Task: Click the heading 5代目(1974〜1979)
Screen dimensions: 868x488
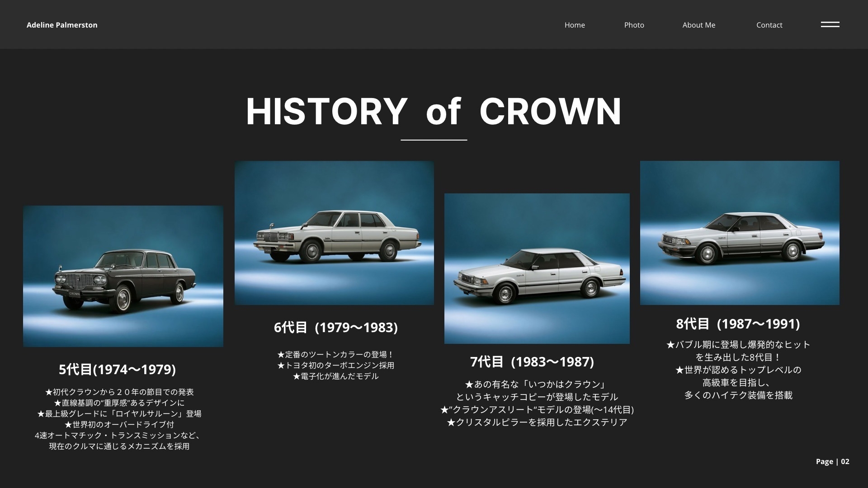Action: pos(118,369)
